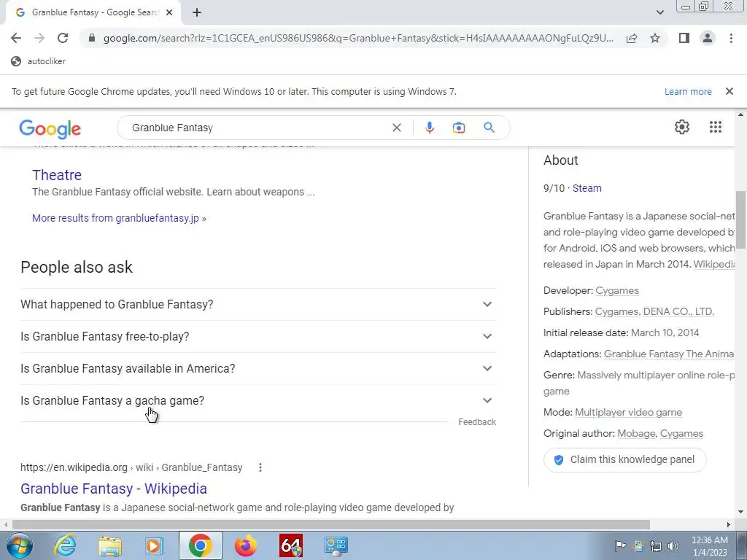
Task: Open Chrome three-dot menu
Action: pyautogui.click(x=731, y=38)
